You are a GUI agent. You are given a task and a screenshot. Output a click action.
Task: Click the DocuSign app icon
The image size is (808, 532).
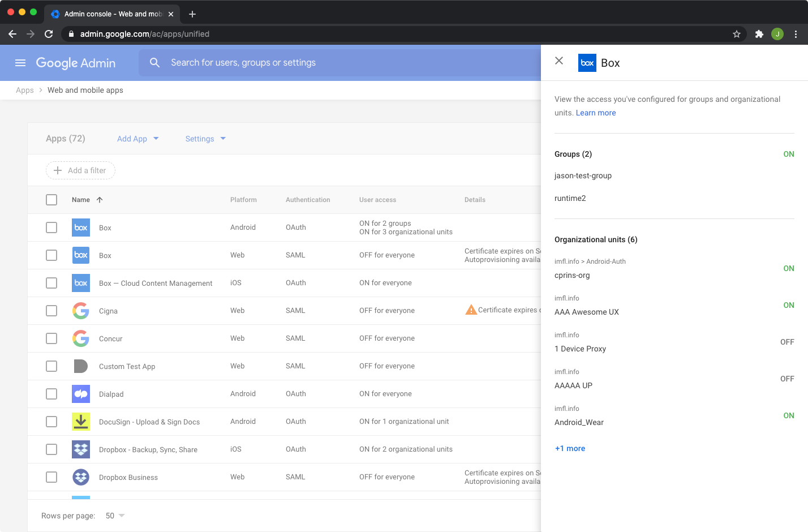pos(81,422)
